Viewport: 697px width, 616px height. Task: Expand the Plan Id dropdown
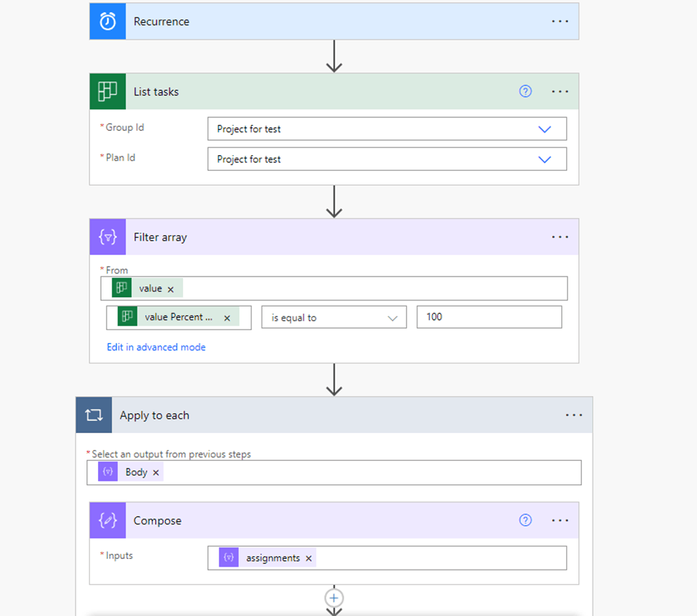tap(545, 159)
